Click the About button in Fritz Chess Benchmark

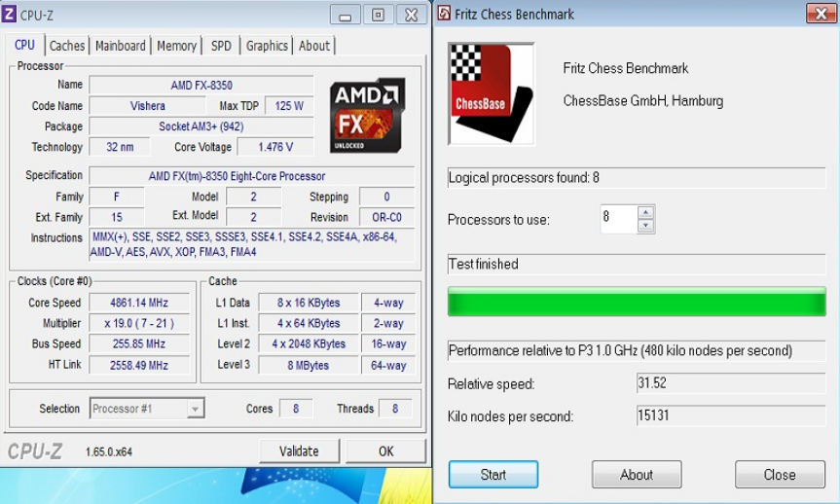[x=637, y=475]
